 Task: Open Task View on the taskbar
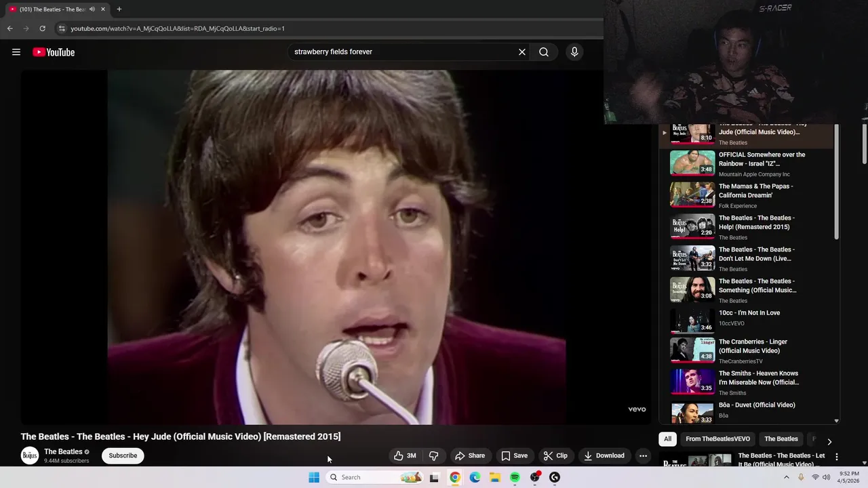(434, 477)
